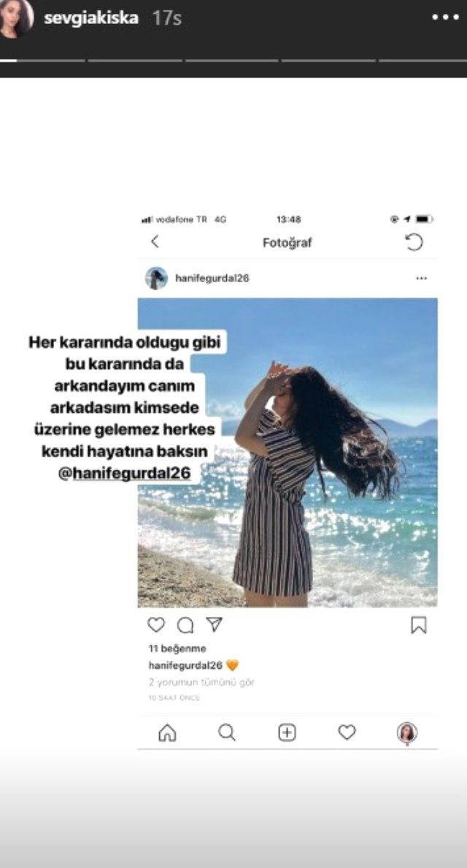This screenshot has height=868, width=467.
Task: Create new post with plus icon
Action: (x=287, y=732)
